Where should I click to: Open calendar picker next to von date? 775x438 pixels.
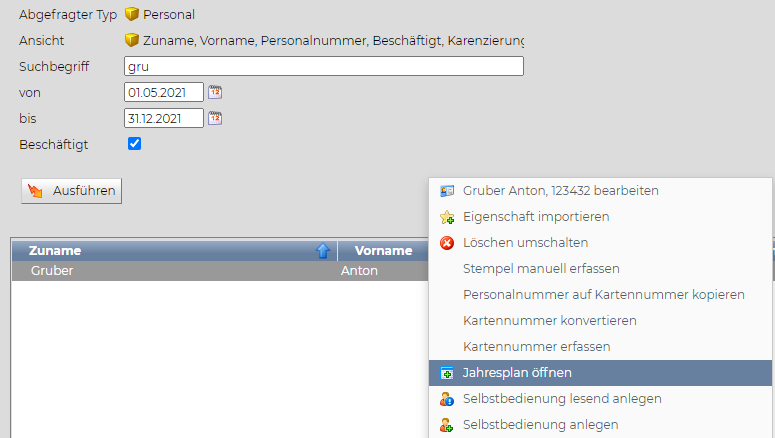215,92
